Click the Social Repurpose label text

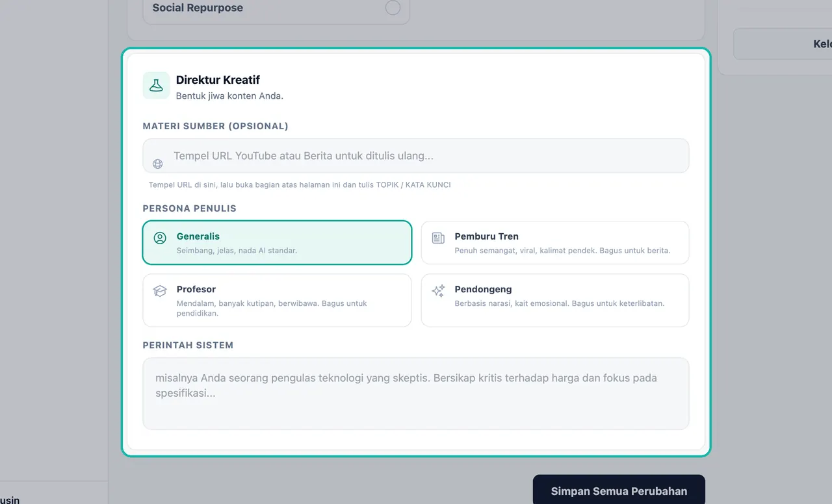tap(198, 8)
